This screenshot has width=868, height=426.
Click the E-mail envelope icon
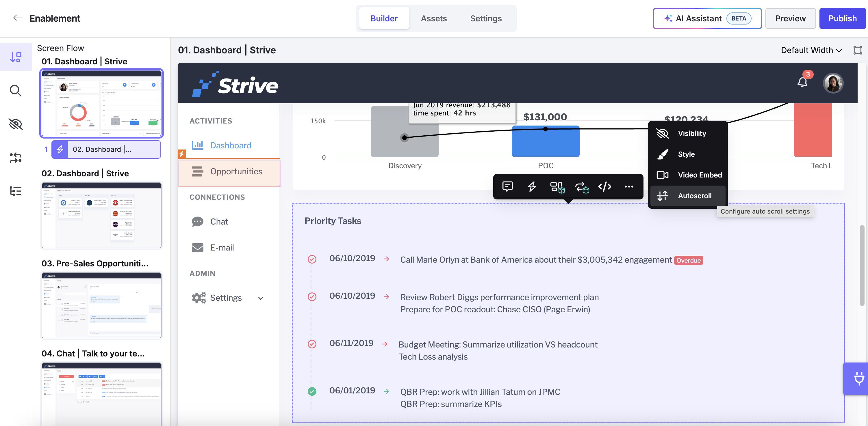[x=197, y=247]
